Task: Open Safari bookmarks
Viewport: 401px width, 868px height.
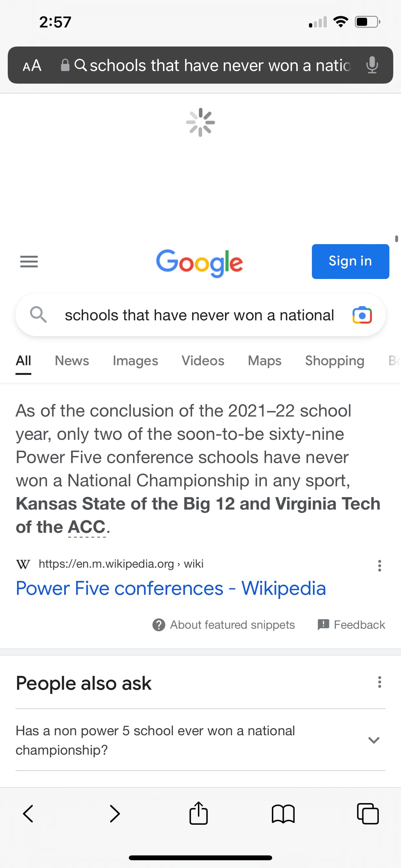Action: pyautogui.click(x=283, y=814)
